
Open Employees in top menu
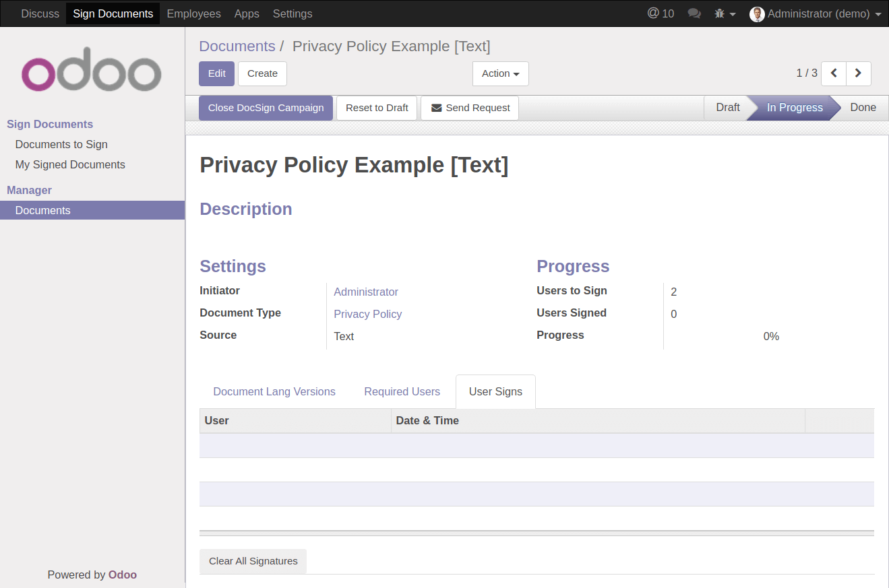coord(193,13)
